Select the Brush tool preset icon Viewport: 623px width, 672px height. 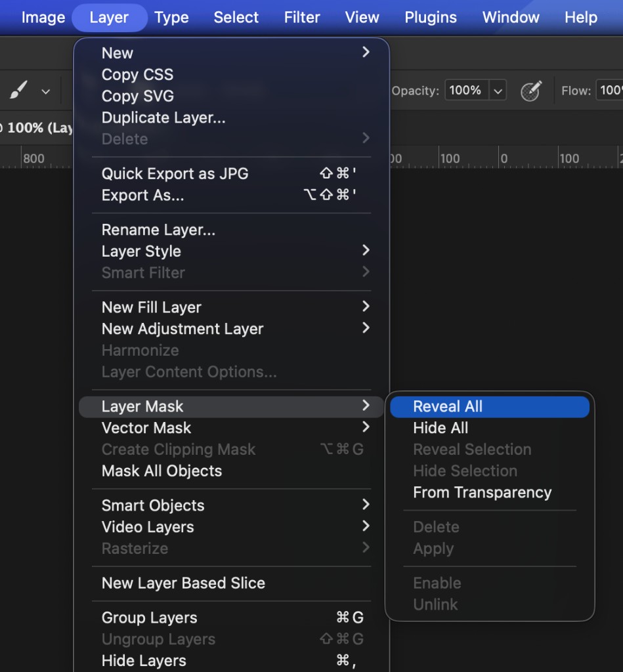click(18, 91)
